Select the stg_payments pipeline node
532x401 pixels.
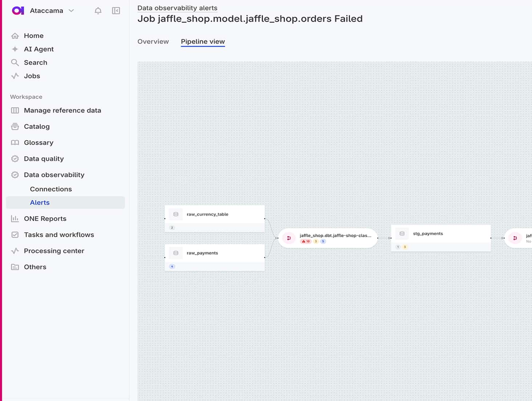(x=441, y=234)
